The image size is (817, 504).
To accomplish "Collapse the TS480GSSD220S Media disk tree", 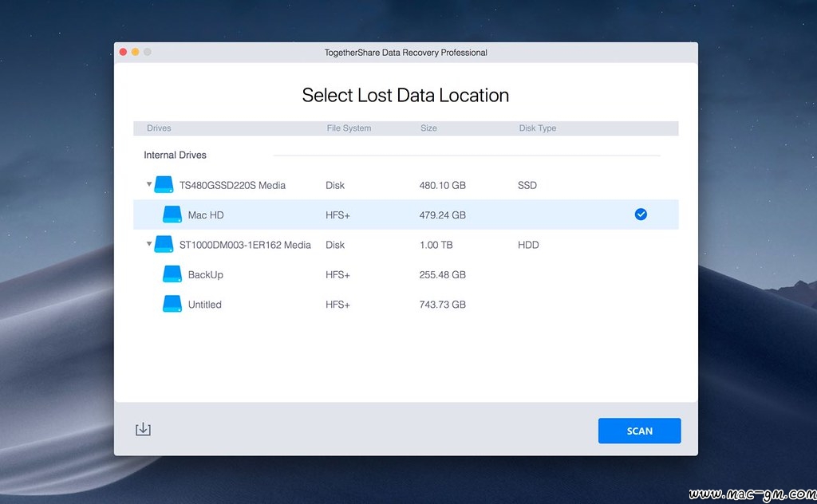I will tap(149, 183).
